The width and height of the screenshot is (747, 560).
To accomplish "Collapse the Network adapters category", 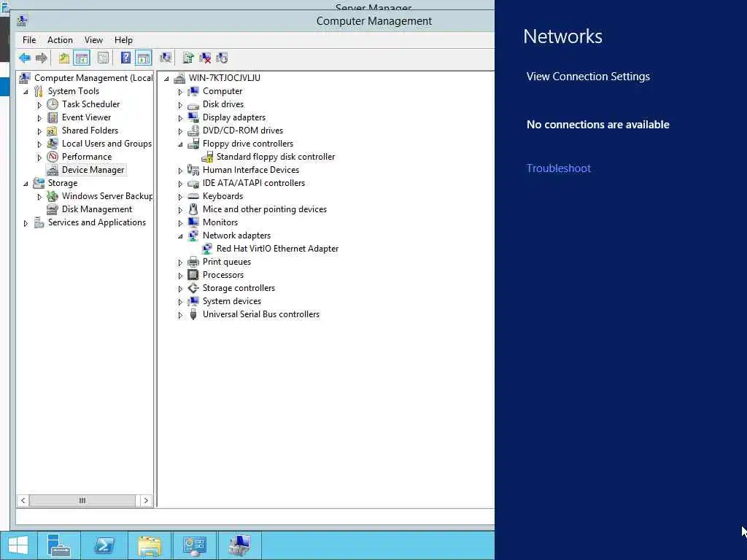I will [180, 236].
